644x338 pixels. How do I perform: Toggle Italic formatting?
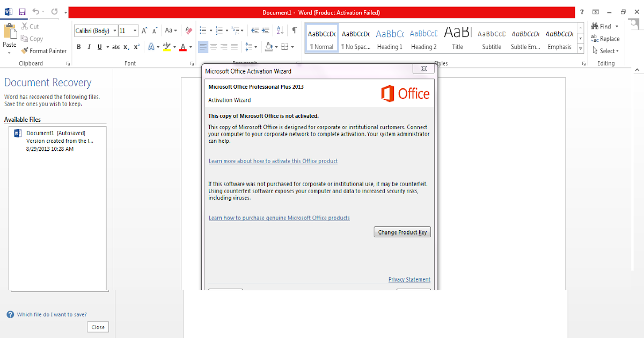(x=90, y=47)
